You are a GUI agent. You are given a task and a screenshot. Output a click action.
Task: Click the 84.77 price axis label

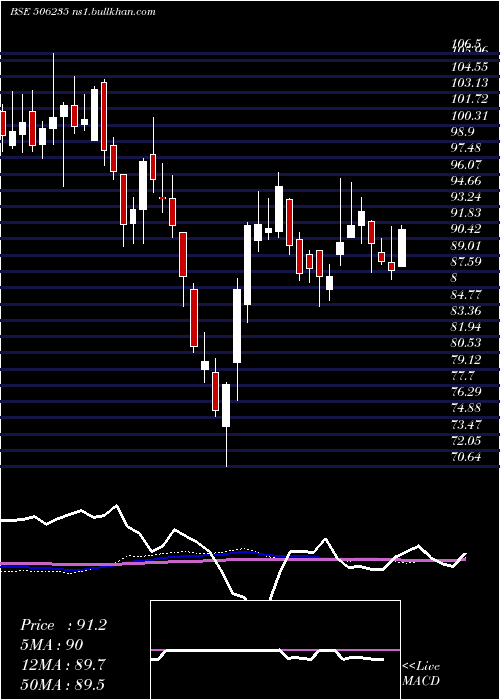click(x=466, y=294)
